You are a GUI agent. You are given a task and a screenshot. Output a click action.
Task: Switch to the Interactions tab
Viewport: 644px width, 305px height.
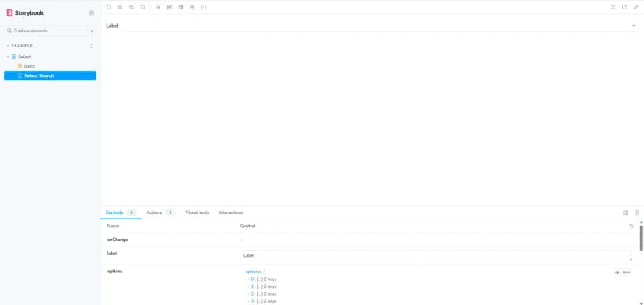tap(231, 212)
